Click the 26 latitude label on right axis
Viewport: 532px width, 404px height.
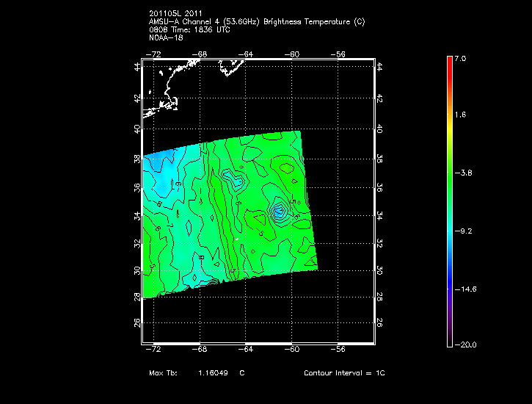point(379,322)
